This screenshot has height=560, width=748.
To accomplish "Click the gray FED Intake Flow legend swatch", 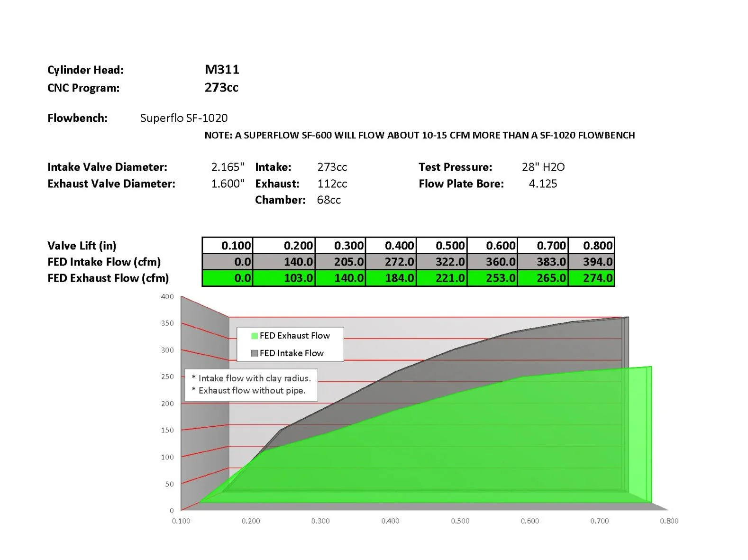I will (x=255, y=353).
